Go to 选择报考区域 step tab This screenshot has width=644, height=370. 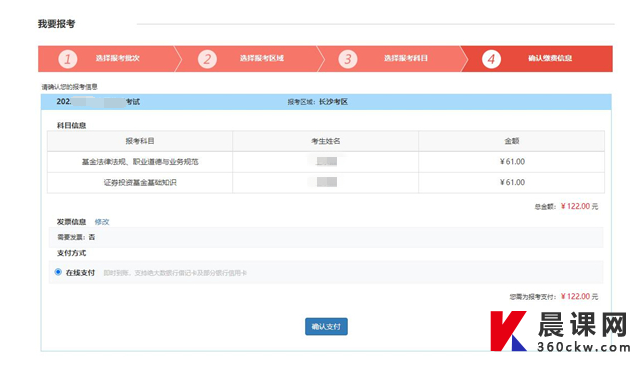tap(250, 59)
